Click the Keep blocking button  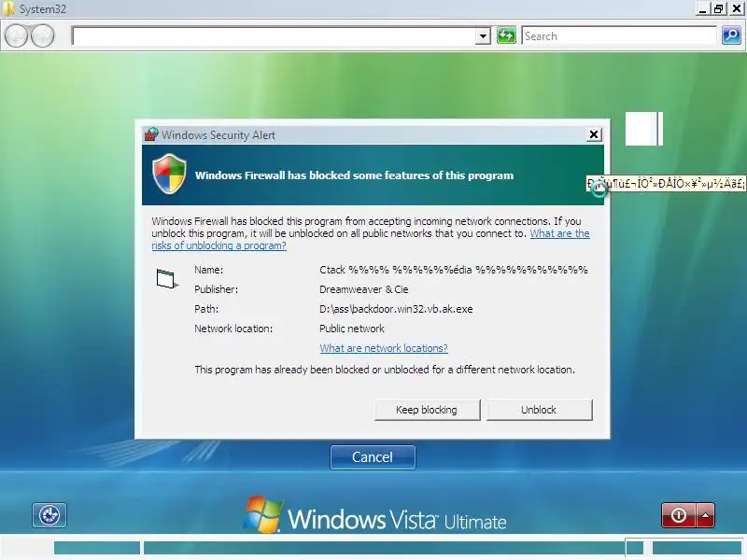[x=427, y=410]
